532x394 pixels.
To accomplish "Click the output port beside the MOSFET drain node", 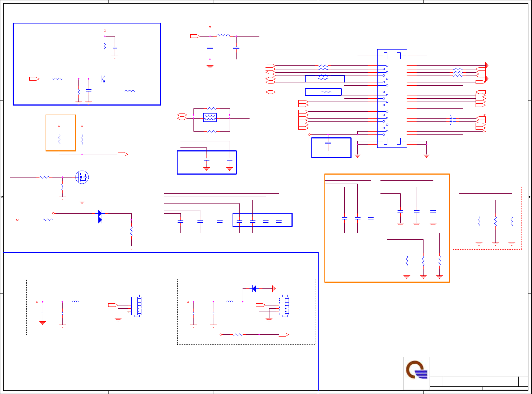I will click(x=123, y=154).
